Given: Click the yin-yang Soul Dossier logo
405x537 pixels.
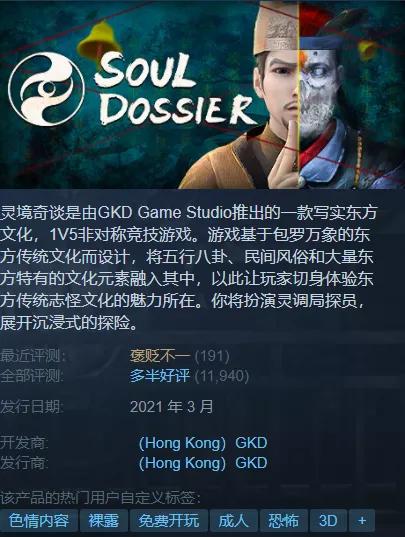Looking at the screenshot, I should 47,89.
